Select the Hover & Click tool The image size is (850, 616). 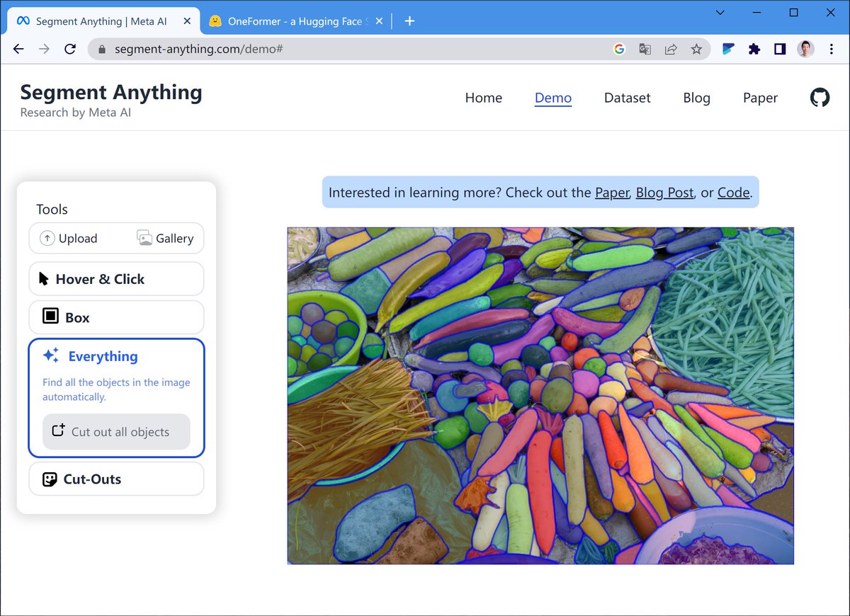coord(116,279)
